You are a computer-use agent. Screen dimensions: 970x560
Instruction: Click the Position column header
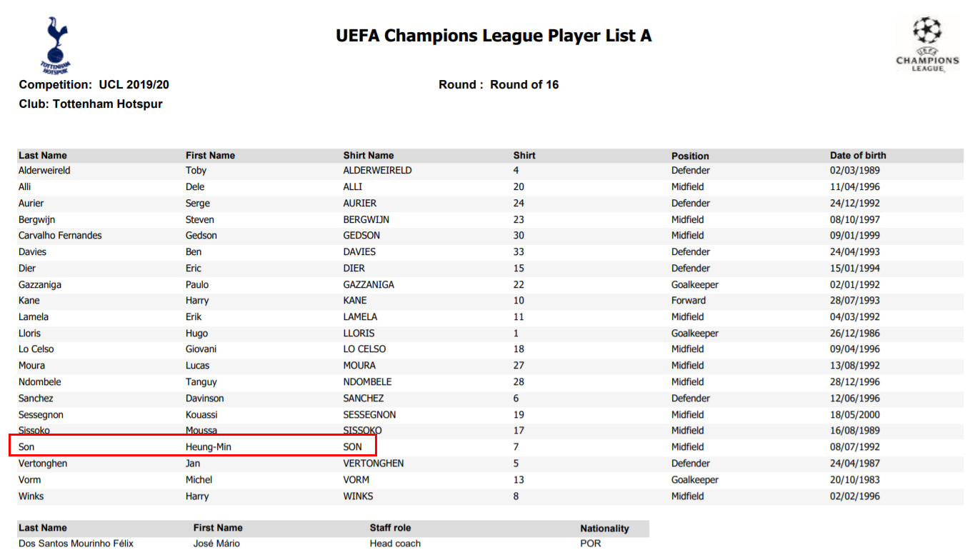point(690,156)
